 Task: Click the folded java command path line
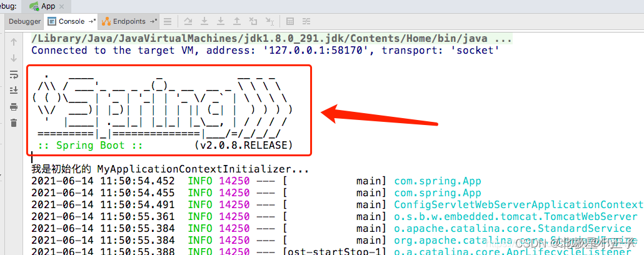click(x=272, y=39)
